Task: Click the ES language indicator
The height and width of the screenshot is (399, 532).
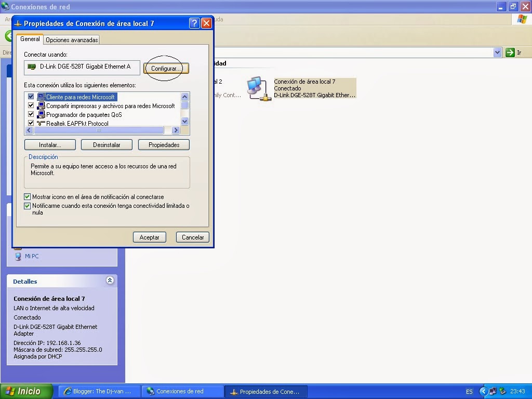Action: tap(469, 392)
